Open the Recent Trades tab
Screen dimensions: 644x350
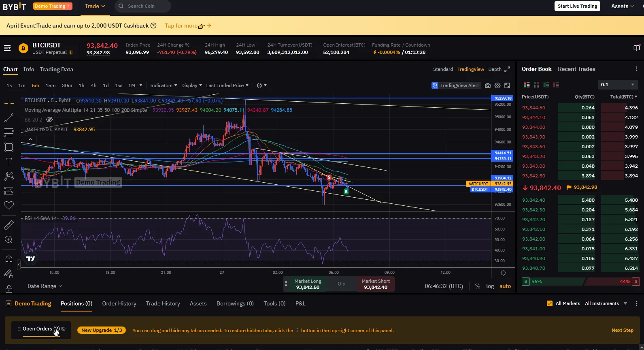click(x=576, y=69)
